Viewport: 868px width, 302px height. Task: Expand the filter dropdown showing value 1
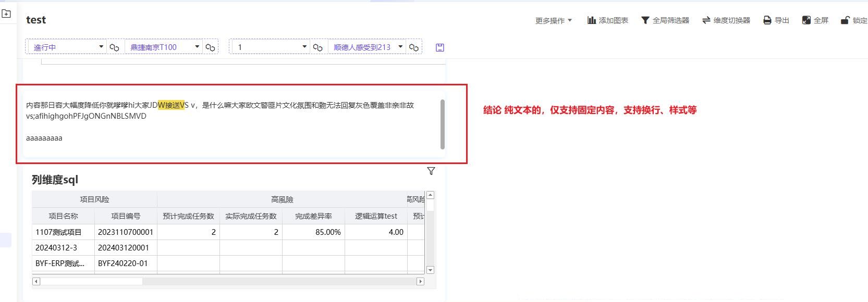point(270,47)
